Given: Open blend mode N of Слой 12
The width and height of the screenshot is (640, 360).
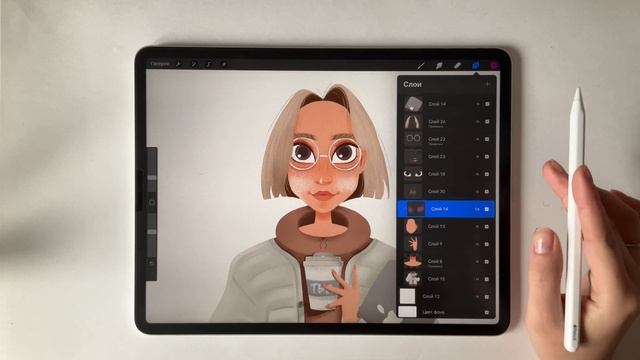Looking at the screenshot, I should point(478,297).
